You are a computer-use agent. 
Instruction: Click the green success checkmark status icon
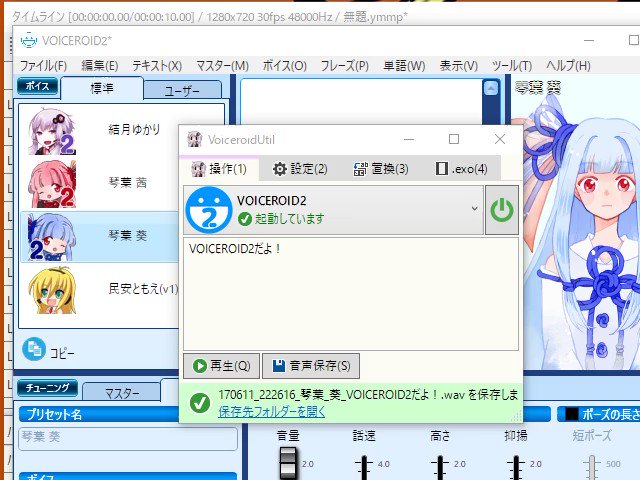200,403
